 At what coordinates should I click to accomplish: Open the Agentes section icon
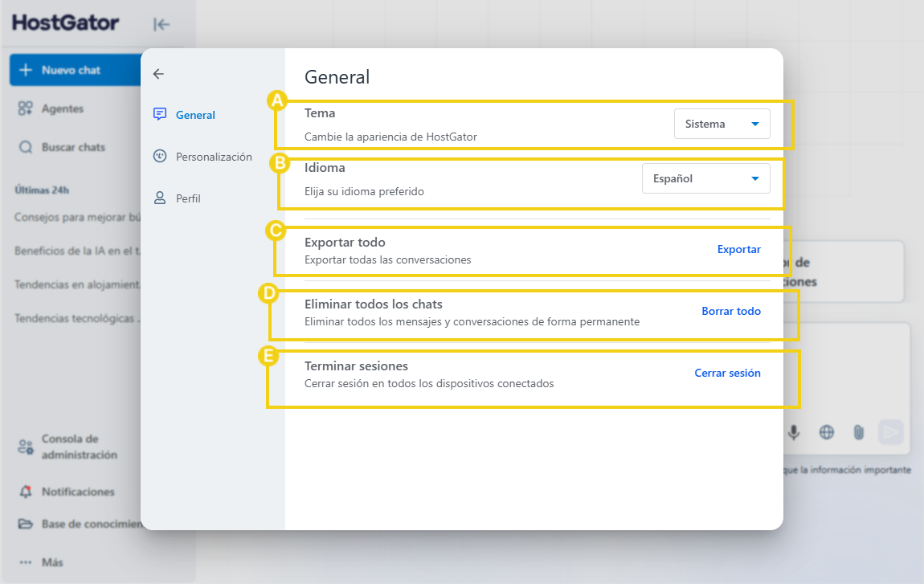point(26,108)
